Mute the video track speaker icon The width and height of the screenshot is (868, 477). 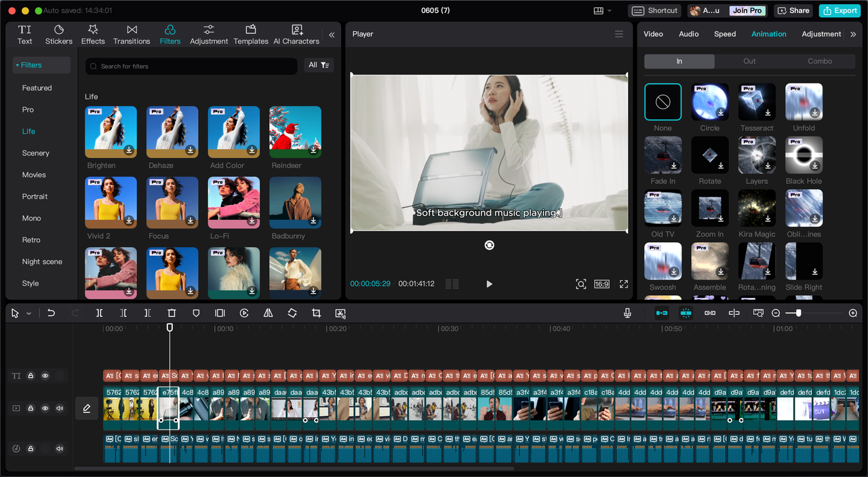[60, 408]
